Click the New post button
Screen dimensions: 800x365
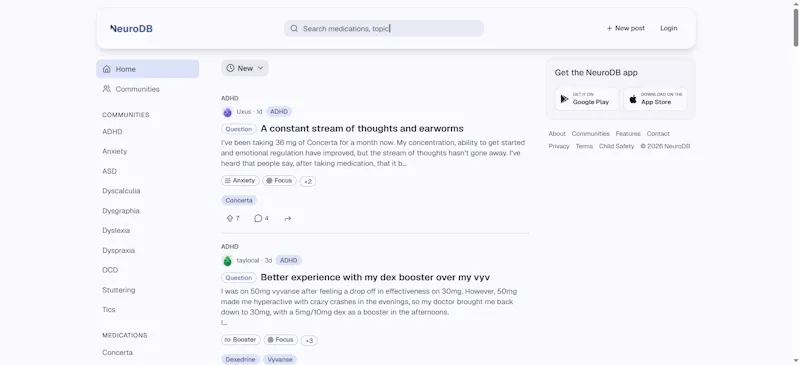(x=626, y=29)
